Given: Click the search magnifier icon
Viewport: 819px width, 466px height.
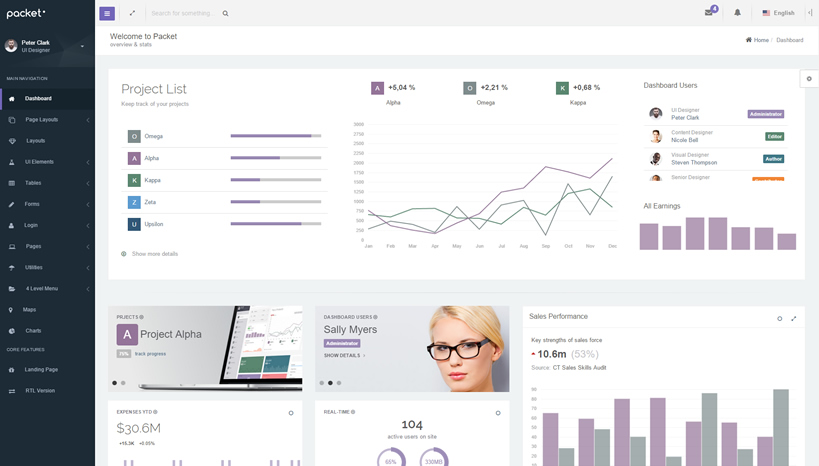Looking at the screenshot, I should 226,13.
